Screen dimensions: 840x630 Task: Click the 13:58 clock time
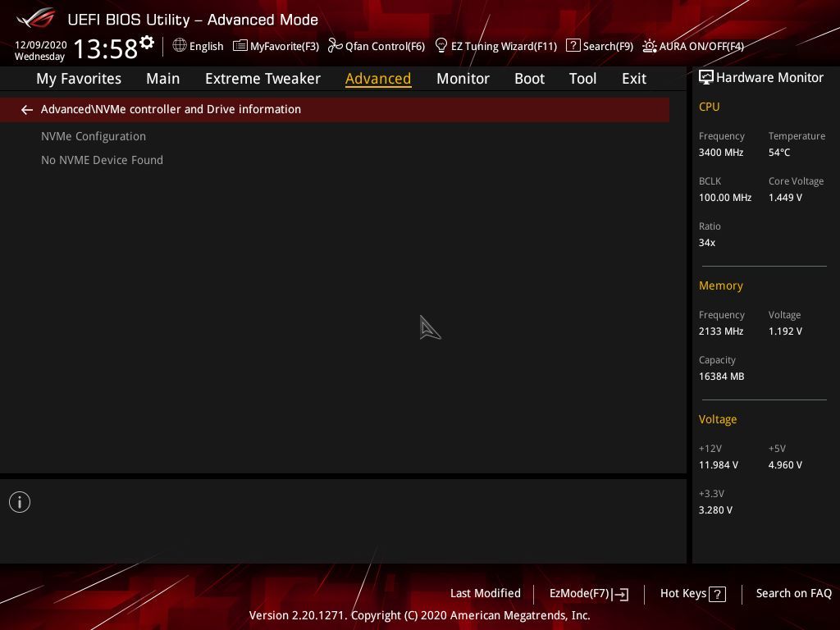point(106,48)
